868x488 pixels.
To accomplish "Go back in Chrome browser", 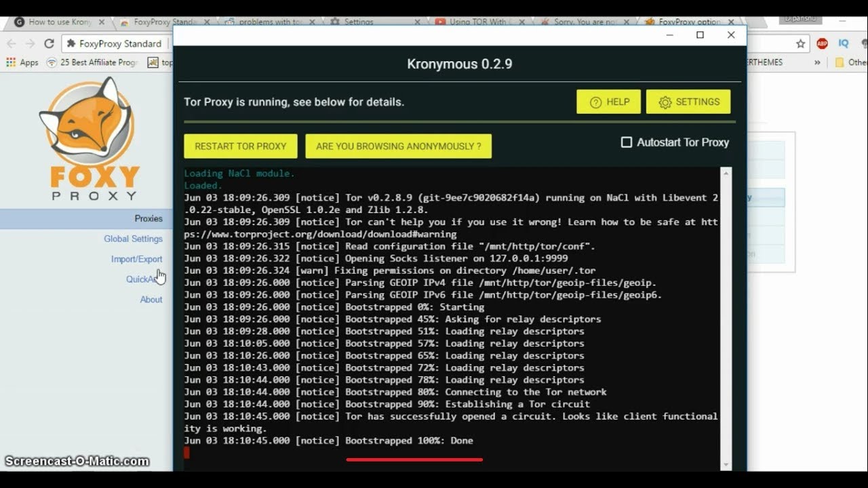I will click(x=12, y=43).
